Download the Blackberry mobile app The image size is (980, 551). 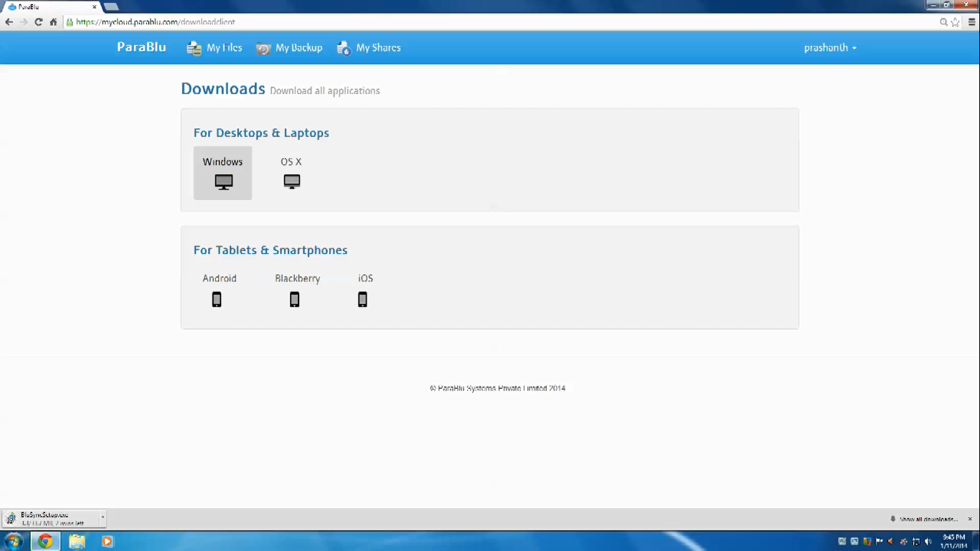[x=297, y=290]
